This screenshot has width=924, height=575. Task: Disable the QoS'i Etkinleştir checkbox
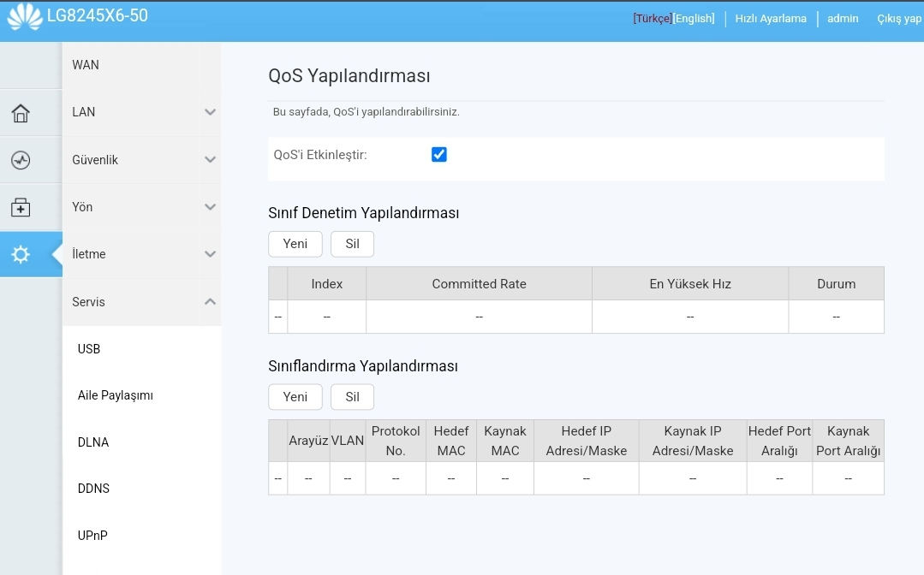[439, 154]
